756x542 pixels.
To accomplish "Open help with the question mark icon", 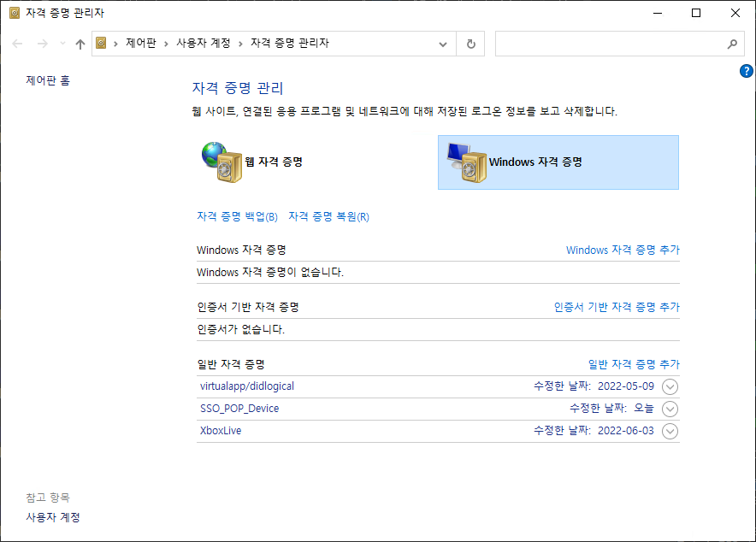I will 746,71.
